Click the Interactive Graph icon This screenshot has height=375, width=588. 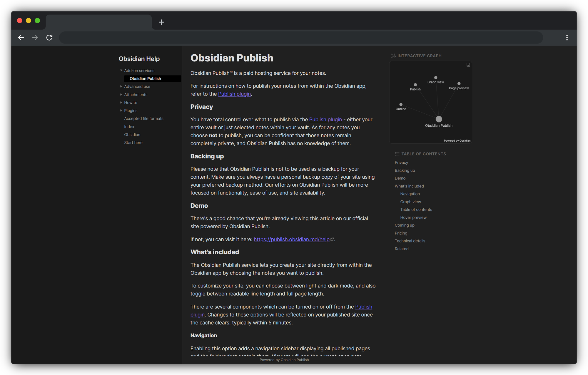click(392, 55)
